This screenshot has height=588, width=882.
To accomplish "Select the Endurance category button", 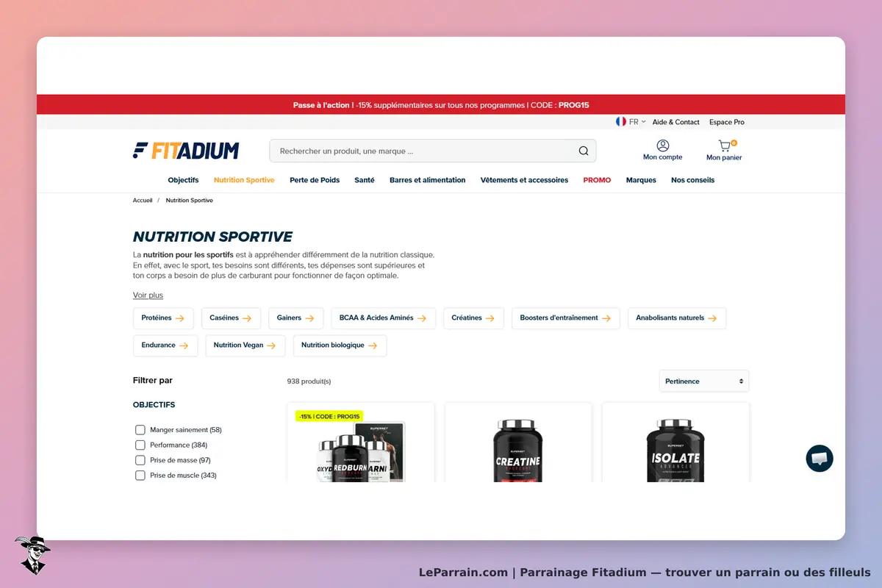I will point(165,345).
